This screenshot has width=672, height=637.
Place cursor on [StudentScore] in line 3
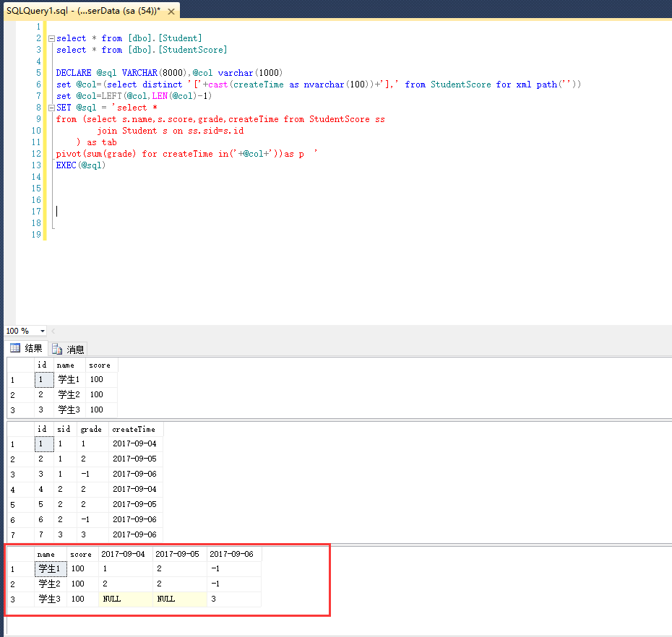point(193,50)
